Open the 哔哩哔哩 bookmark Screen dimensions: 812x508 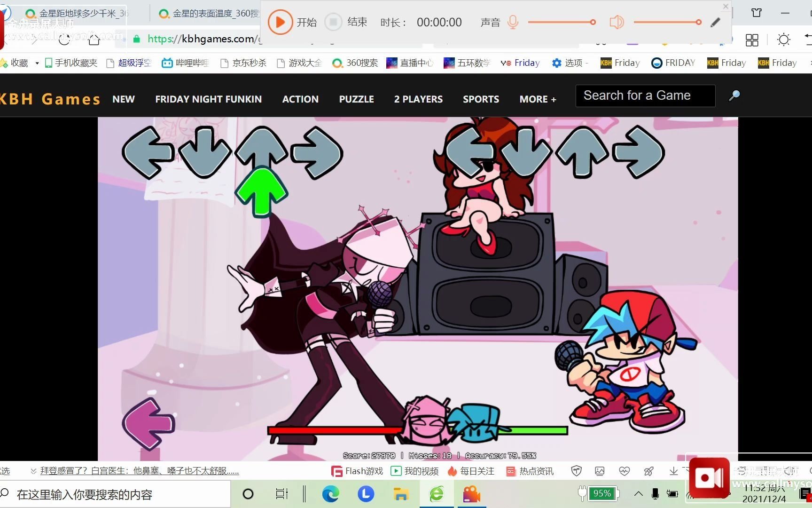[185, 63]
